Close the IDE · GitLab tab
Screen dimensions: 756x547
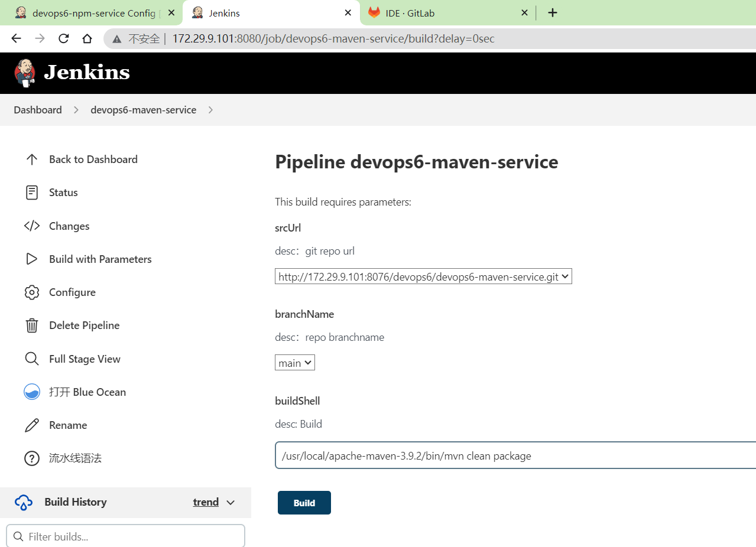524,13
